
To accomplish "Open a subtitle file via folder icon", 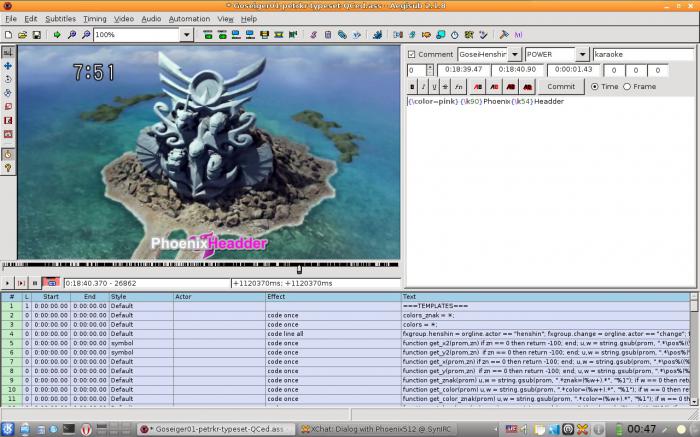I will coord(22,34).
